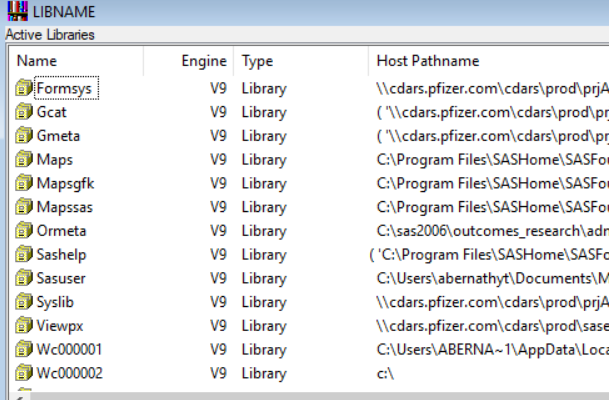Click the LIBNAME window title icon
The height and width of the screenshot is (400, 609).
tap(14, 11)
